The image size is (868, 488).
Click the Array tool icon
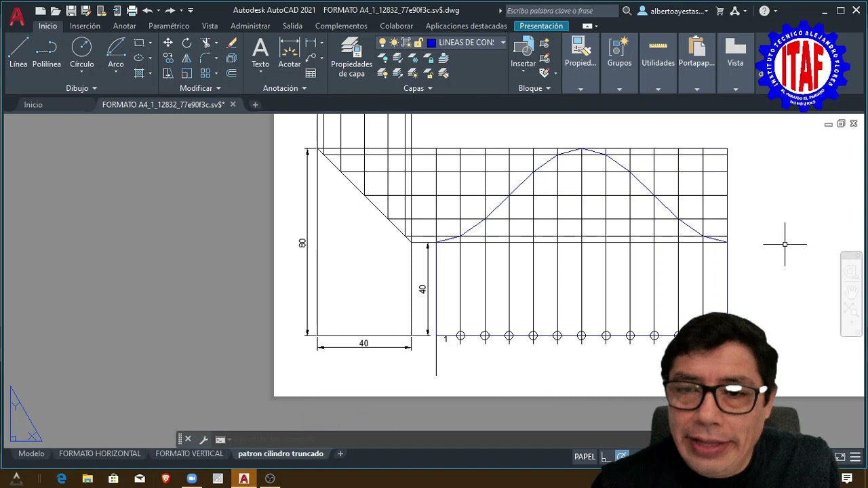click(205, 73)
